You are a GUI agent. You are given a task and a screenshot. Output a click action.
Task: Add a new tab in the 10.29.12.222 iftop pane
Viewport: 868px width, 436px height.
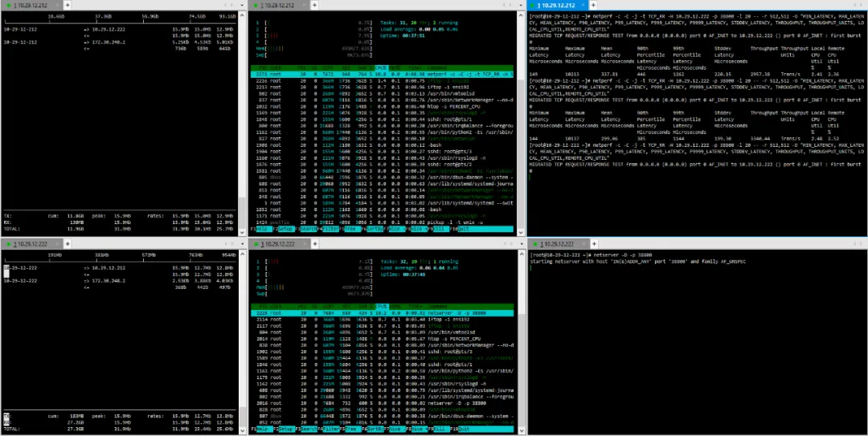[x=68, y=244]
